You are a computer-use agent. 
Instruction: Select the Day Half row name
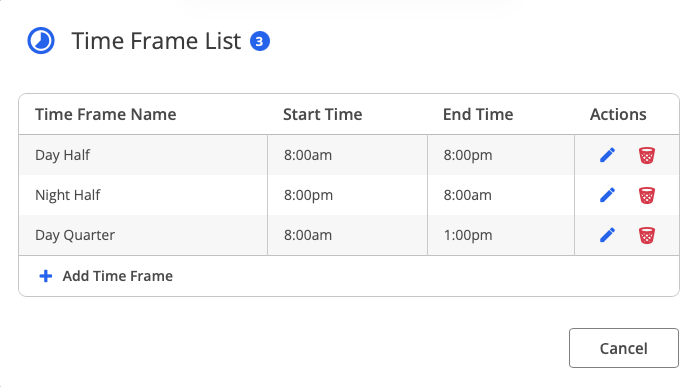pyautogui.click(x=62, y=155)
